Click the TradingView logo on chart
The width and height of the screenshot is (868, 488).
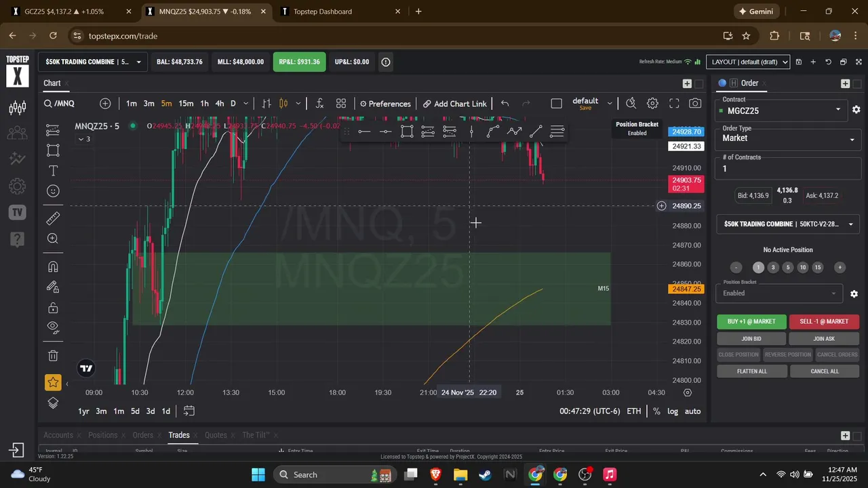point(86,369)
